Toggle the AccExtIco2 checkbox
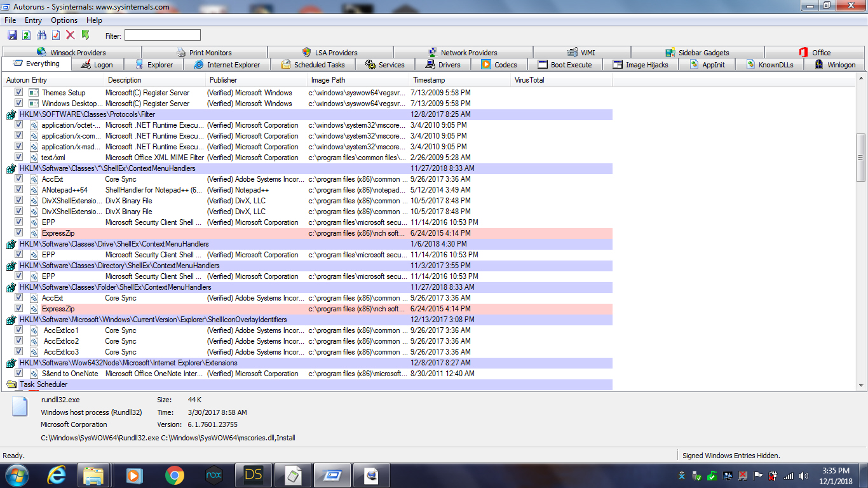Image resolution: width=868 pixels, height=488 pixels. 19,341
